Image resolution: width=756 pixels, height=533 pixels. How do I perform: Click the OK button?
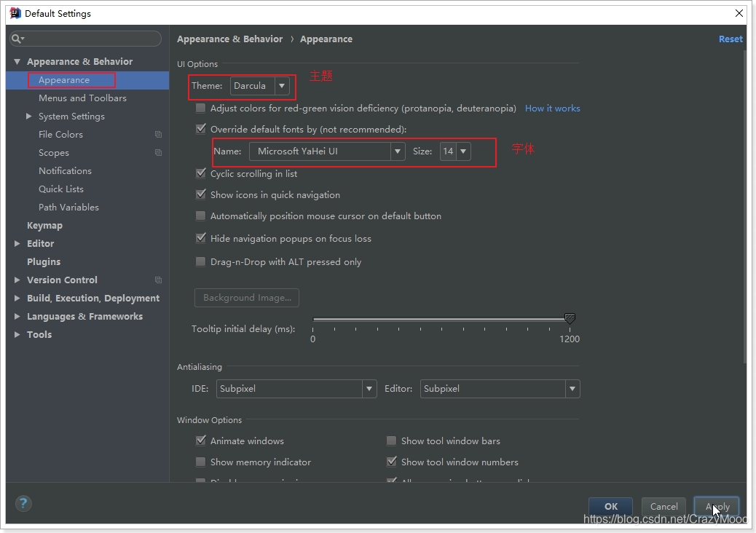coord(610,507)
